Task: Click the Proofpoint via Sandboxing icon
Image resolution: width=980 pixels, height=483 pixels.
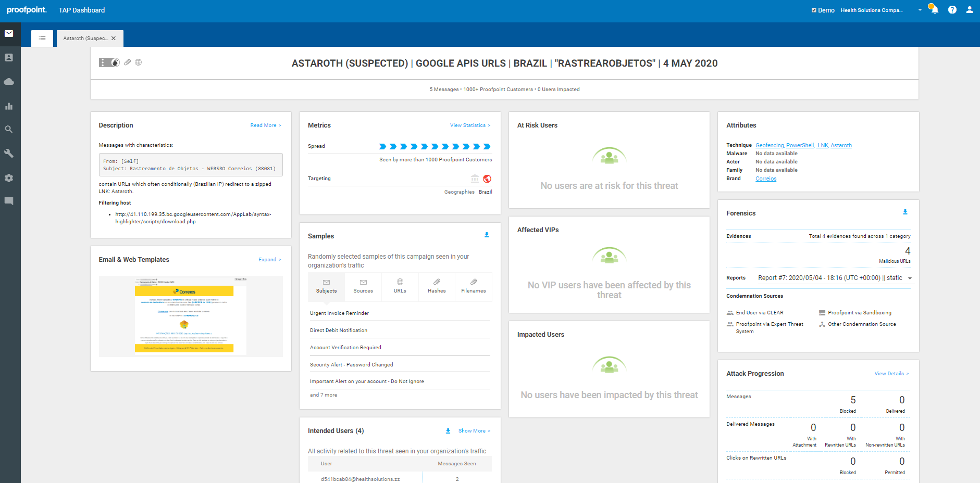Action: [822, 313]
